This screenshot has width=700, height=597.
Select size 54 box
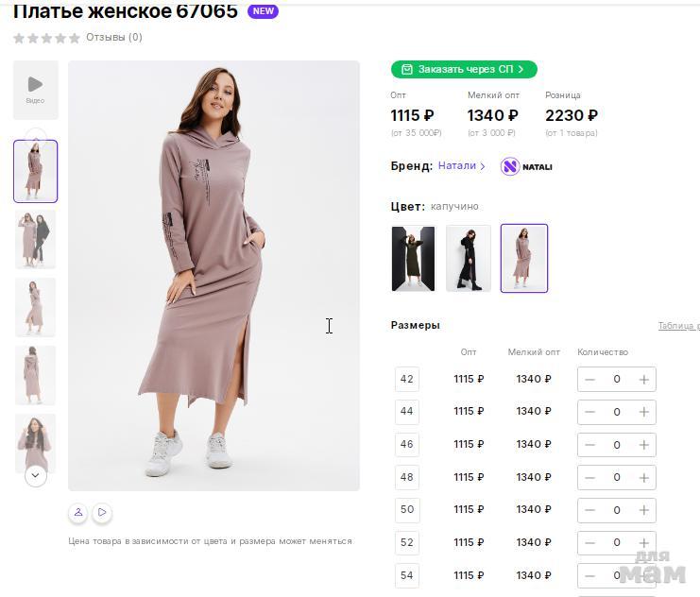[407, 575]
